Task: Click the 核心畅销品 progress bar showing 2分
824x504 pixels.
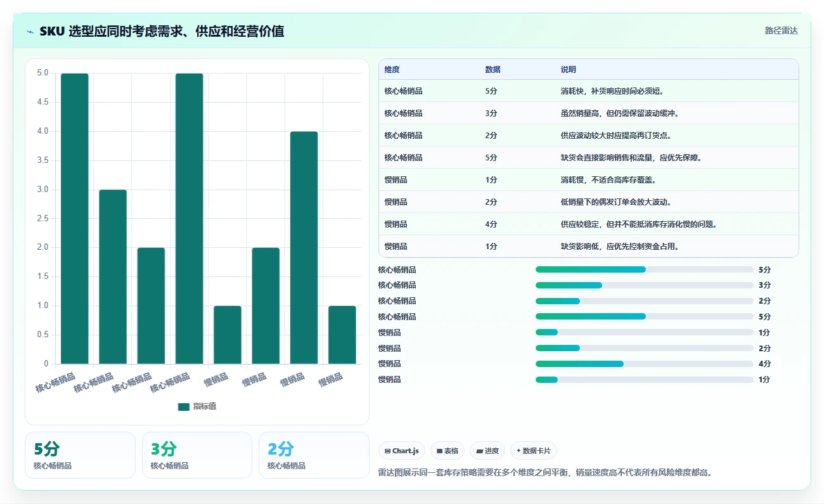Action: pos(645,301)
